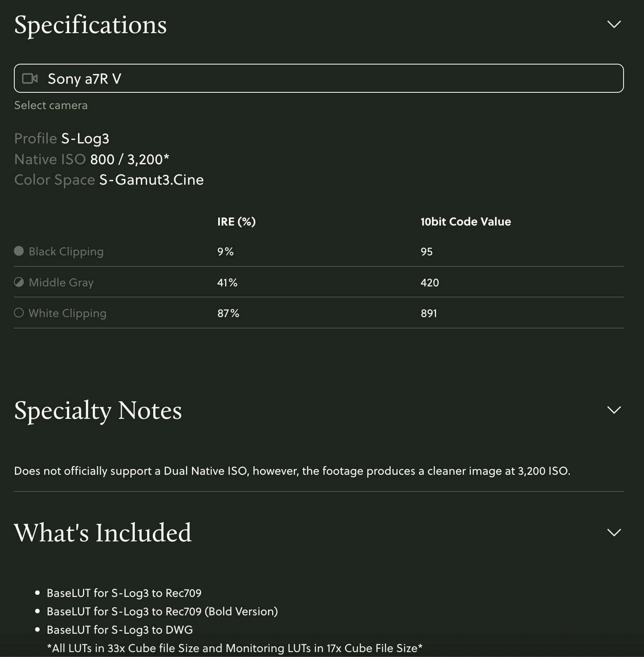Collapse the What's Included chevron
The image size is (644, 657).
tap(614, 532)
